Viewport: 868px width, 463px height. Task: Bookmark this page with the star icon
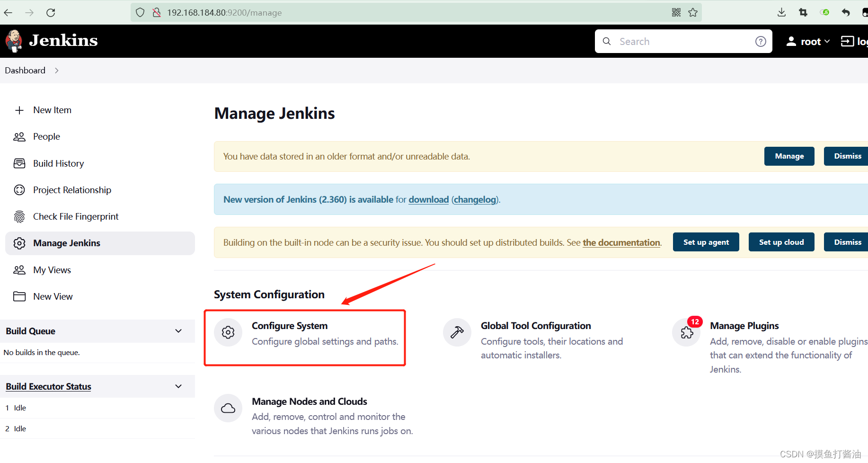[693, 13]
